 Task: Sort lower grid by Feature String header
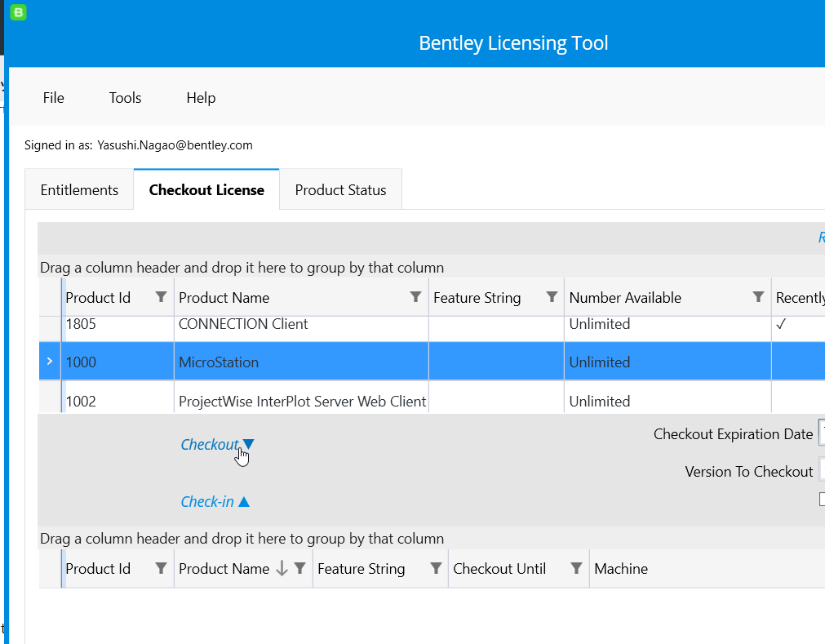[361, 569]
